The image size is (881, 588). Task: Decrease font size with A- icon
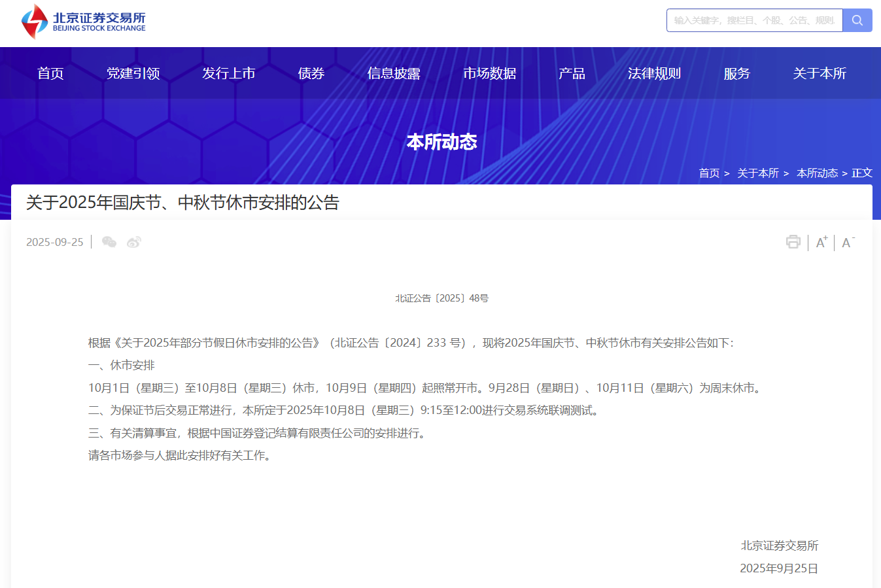click(x=848, y=242)
